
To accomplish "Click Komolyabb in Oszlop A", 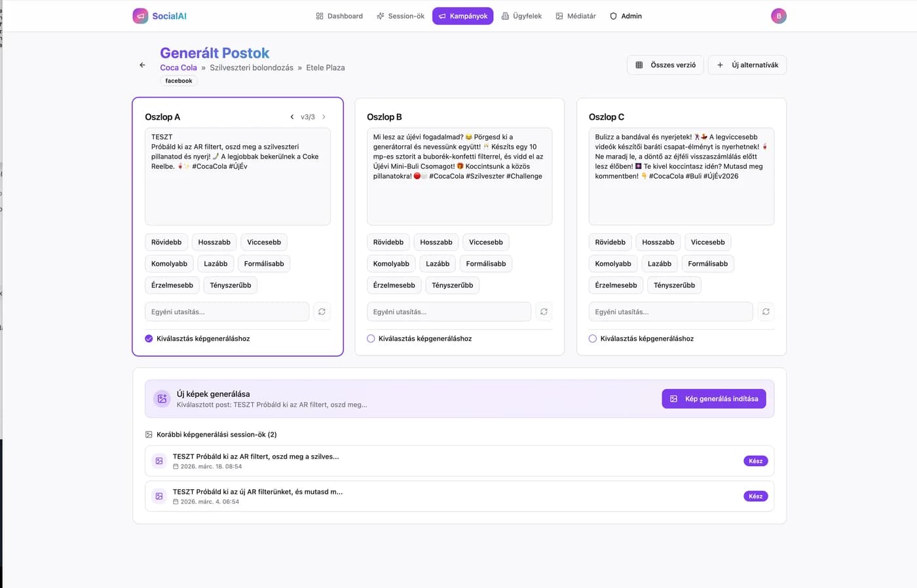I will 169,264.
